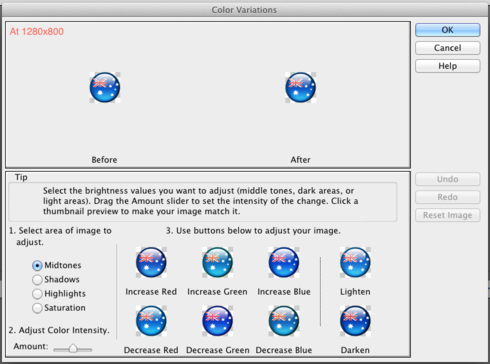This screenshot has width=490, height=364.
Task: Click the greyed-out Reset Image button
Action: (x=448, y=215)
